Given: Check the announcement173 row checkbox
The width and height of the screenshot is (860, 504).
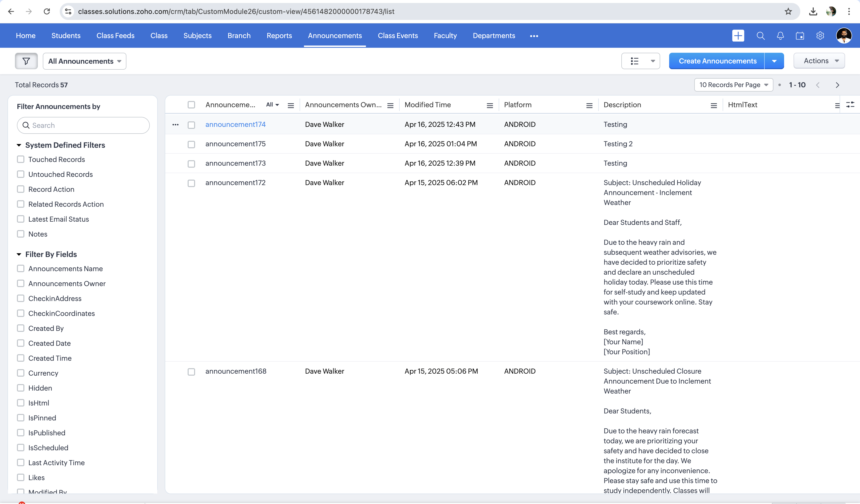Looking at the screenshot, I should (191, 164).
